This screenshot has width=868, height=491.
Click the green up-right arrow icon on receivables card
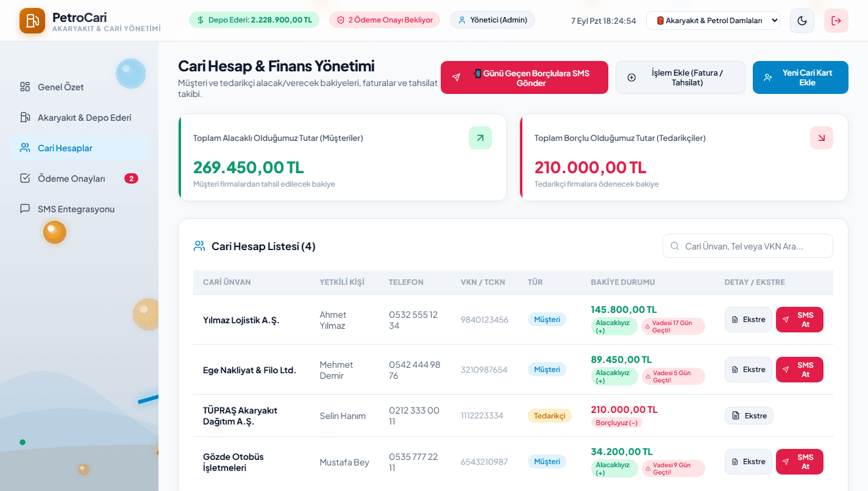click(480, 138)
